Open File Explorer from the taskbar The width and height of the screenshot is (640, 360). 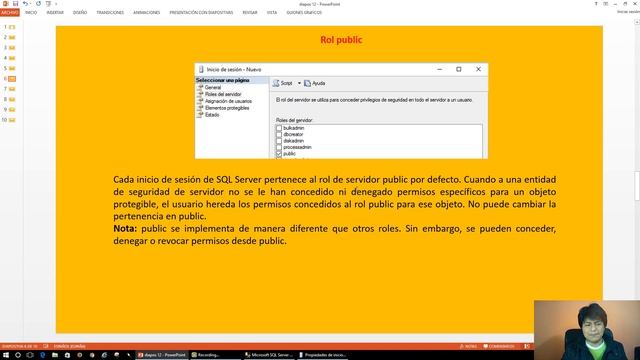(x=55, y=355)
